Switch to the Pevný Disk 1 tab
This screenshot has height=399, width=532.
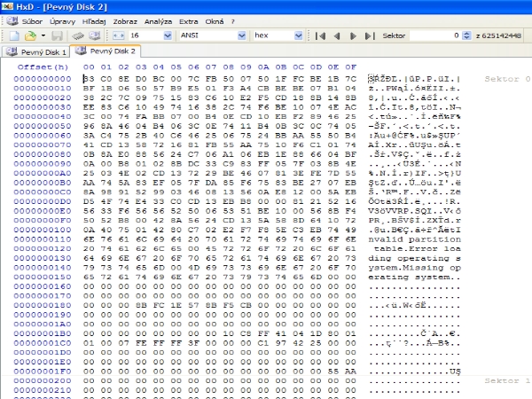(x=36, y=52)
